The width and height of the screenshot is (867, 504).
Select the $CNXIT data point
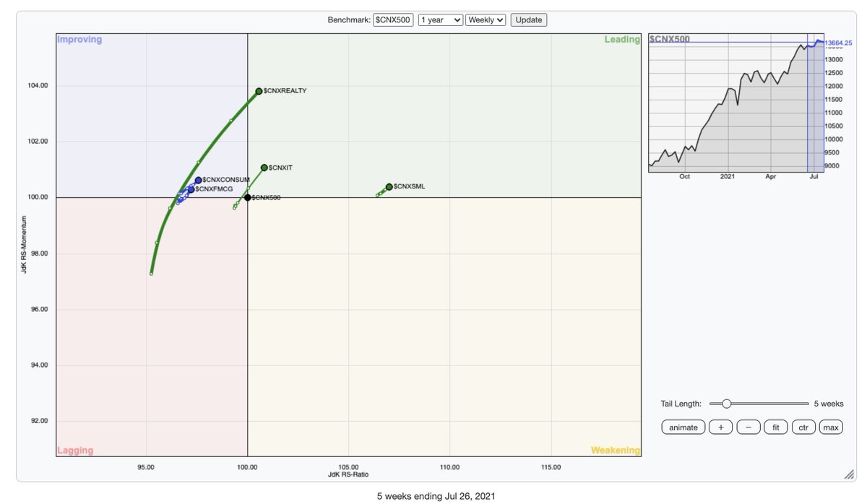[x=263, y=166]
